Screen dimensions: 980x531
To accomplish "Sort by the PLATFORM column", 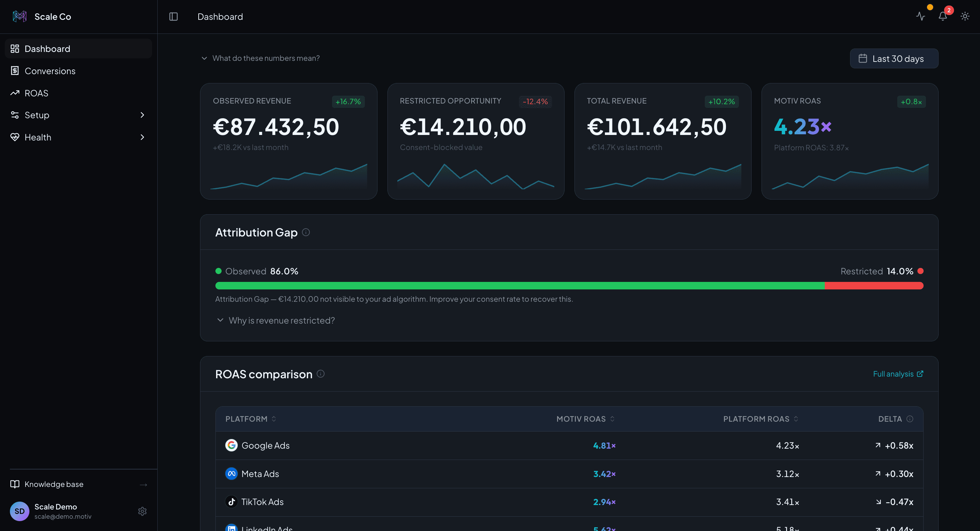I will click(251, 419).
